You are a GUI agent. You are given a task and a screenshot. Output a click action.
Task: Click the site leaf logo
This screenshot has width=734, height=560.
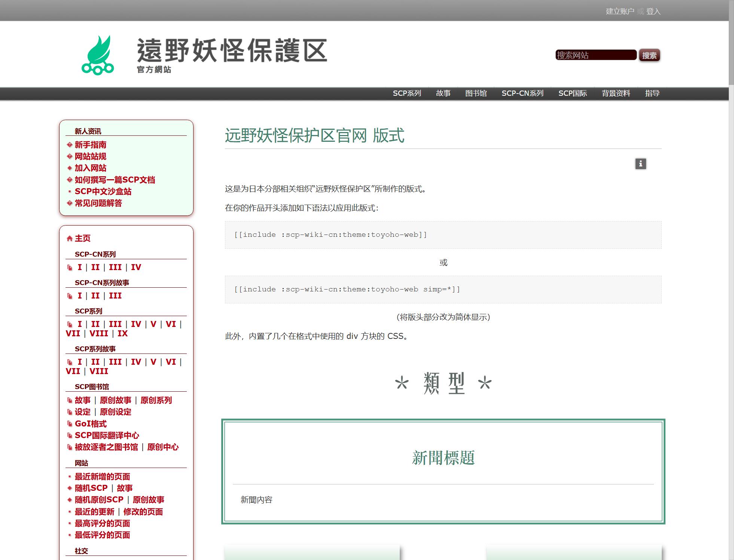(x=98, y=54)
